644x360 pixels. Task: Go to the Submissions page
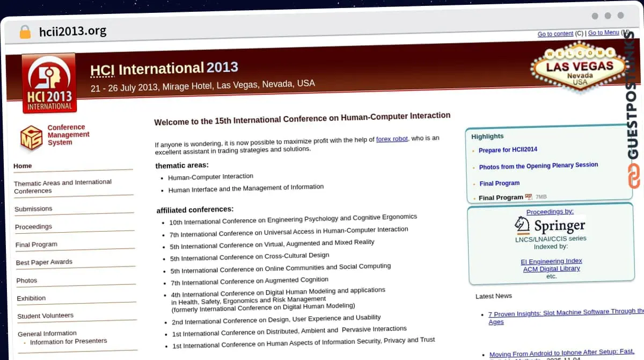(x=33, y=208)
